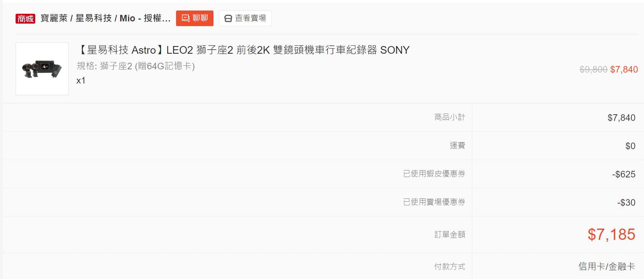The width and height of the screenshot is (644, 279).
Task: Click the 運費 shipping fee label
Action: pyautogui.click(x=457, y=145)
